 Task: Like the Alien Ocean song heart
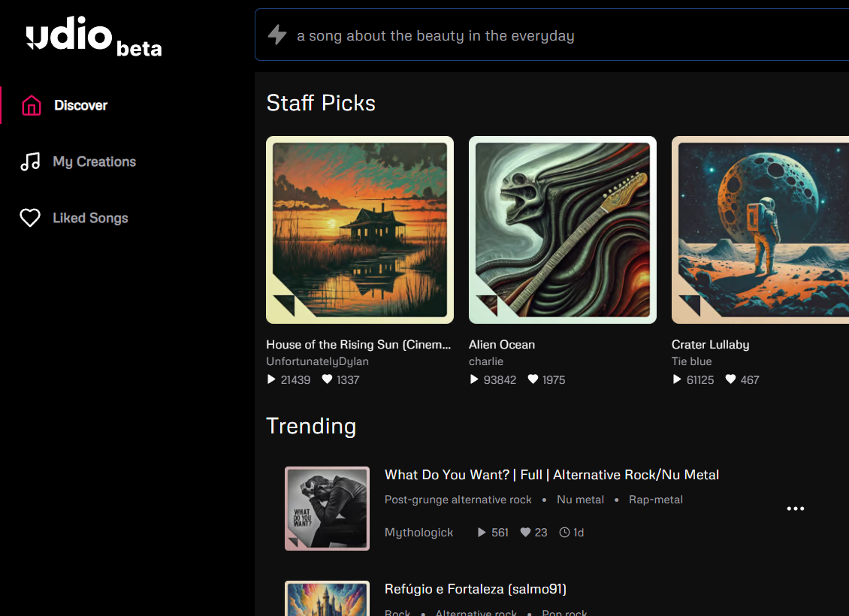[533, 380]
